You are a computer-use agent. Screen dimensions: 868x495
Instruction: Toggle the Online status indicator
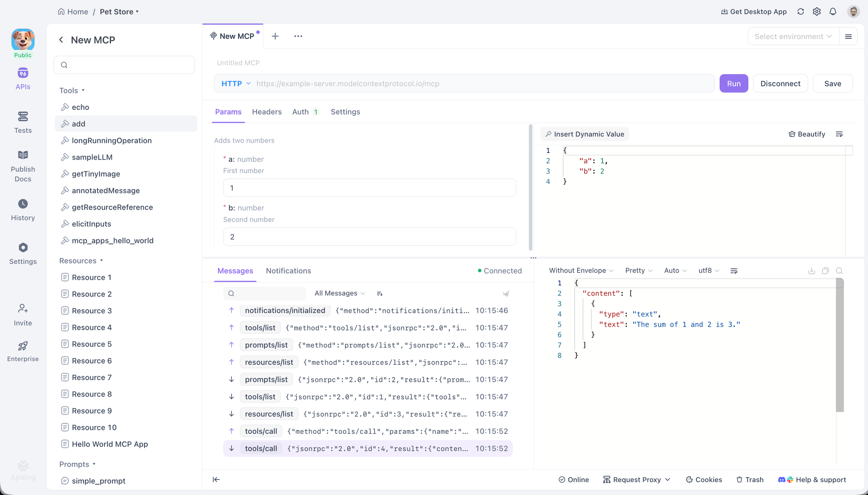click(573, 479)
